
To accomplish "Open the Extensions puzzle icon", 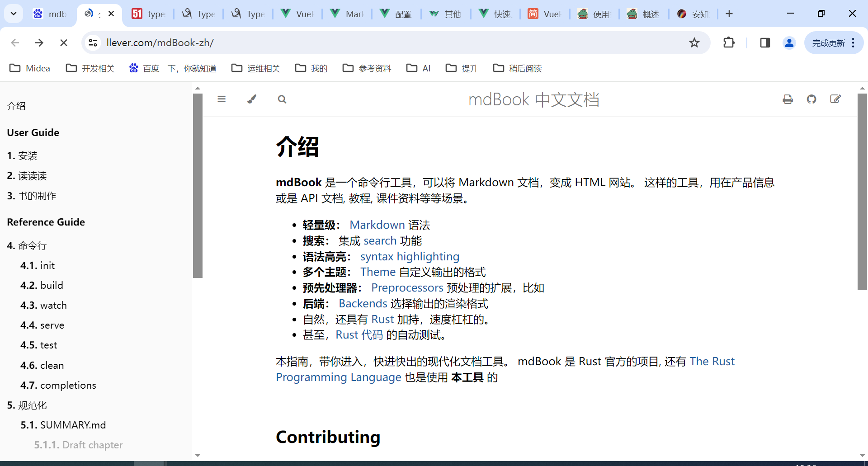I will pos(729,42).
